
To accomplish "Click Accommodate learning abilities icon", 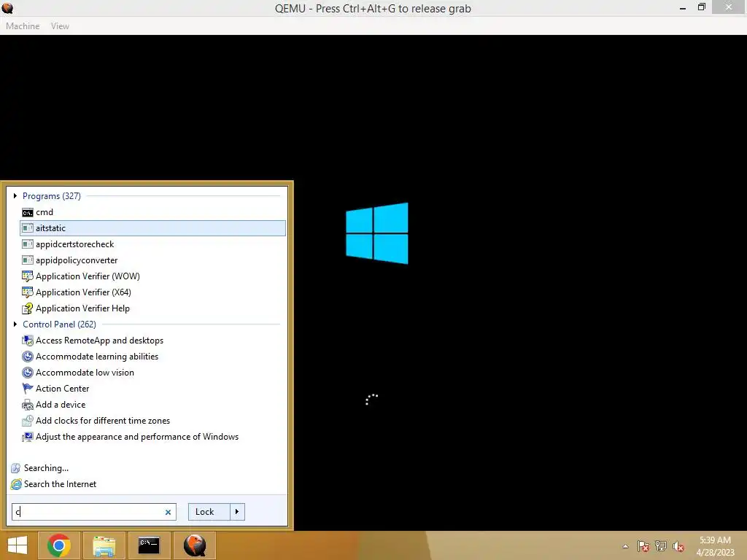I will click(28, 357).
